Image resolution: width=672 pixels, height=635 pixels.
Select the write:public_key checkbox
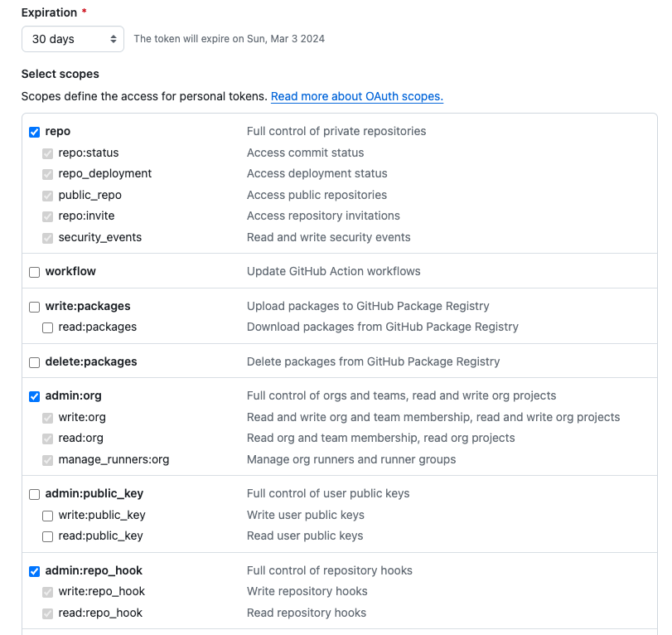click(x=48, y=516)
